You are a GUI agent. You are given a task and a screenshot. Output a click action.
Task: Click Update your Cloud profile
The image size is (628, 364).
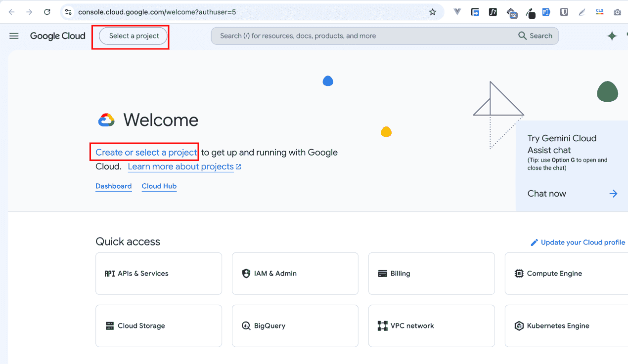[583, 243]
